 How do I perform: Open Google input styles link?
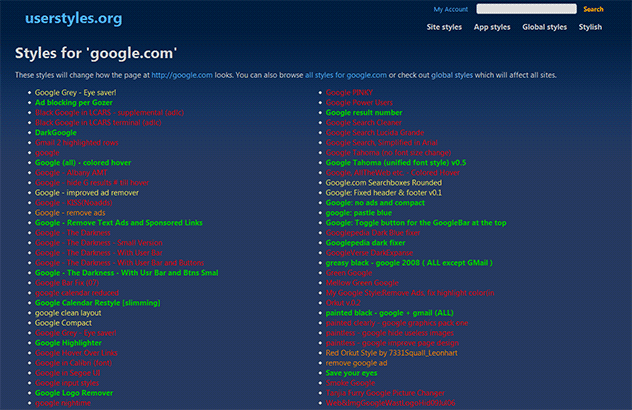(x=67, y=383)
